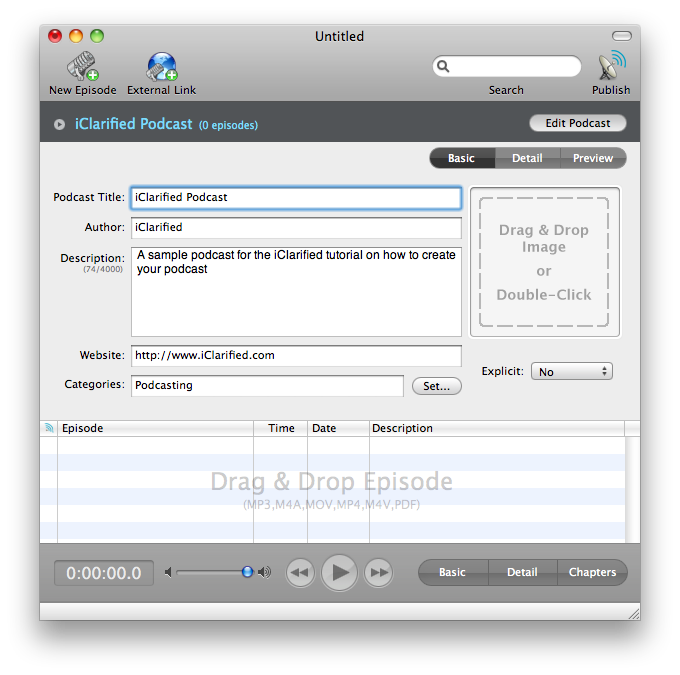Screen dimensions: 680x675
Task: Click the low volume speaker icon
Action: [x=168, y=573]
